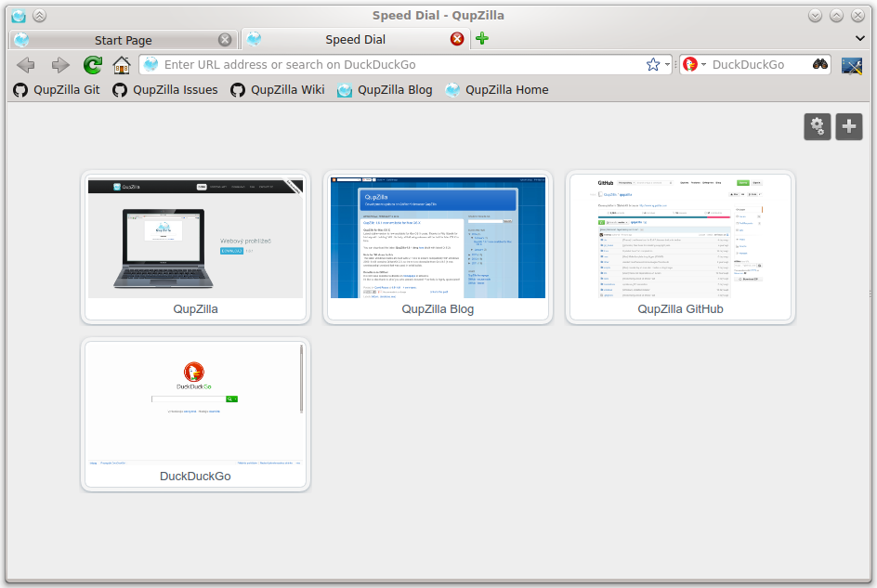
Task: Open the tools icon at toolbar end
Action: tap(851, 65)
